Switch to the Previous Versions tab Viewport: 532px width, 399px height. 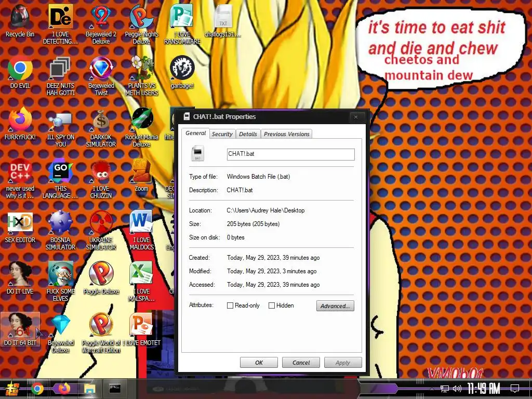(x=287, y=134)
